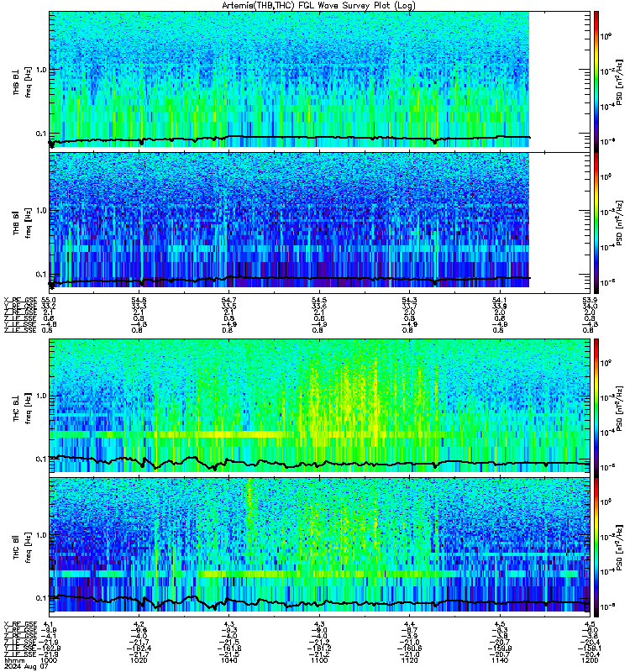Click the PSD color bar beside THC B∥ panel
Screen dimensions: 630x672
(596, 548)
